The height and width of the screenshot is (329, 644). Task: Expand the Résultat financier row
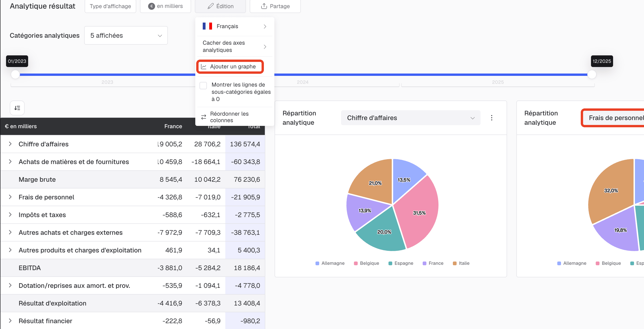(x=10, y=321)
